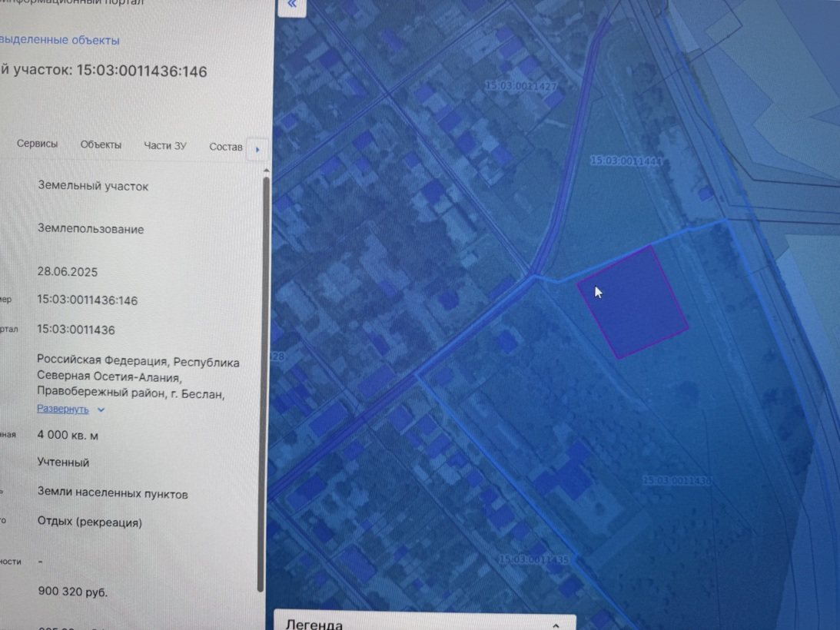Select the cadastral number 15:03:0011436:146 value
The height and width of the screenshot is (630, 840).
coord(88,300)
